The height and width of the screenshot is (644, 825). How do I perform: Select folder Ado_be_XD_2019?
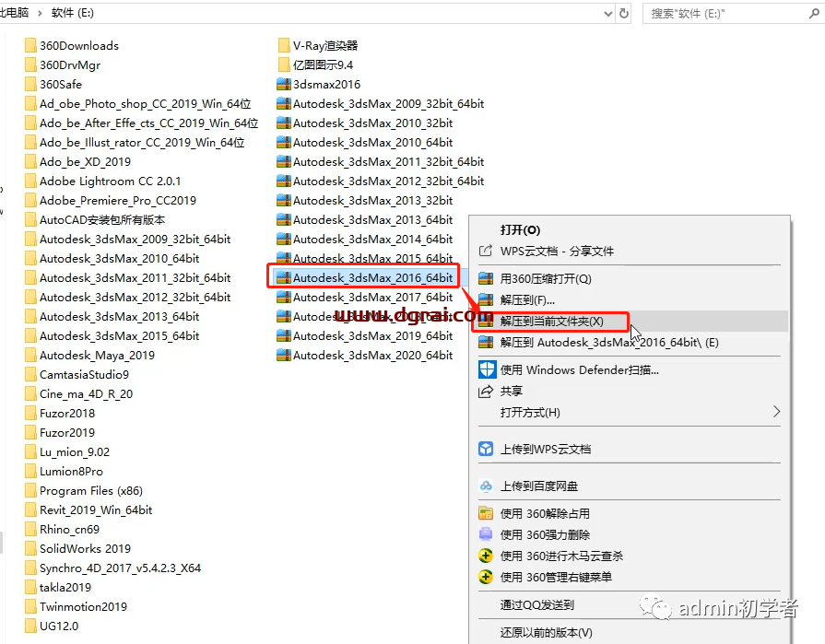click(85, 162)
